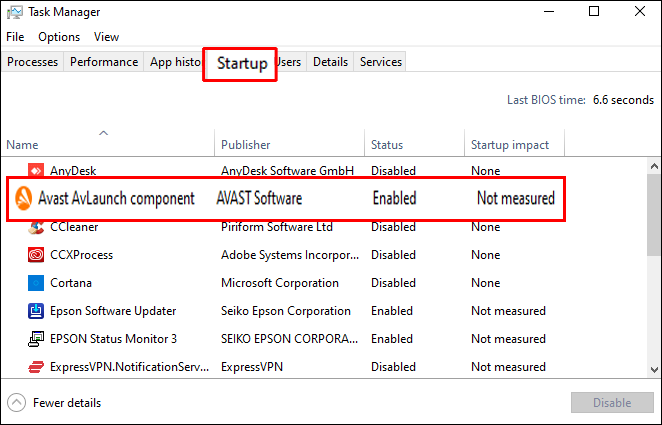Click the ExpressVPN notification service icon
Screen dimensions: 662x425
coord(36,367)
